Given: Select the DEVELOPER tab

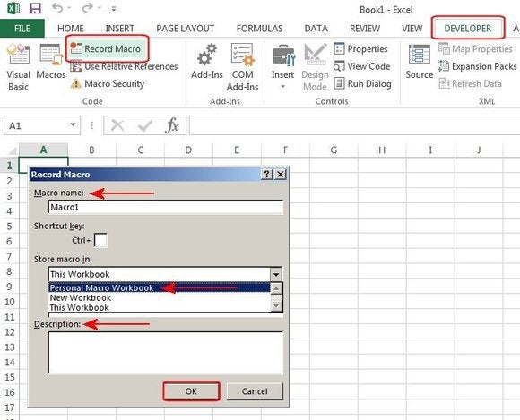Looking at the screenshot, I should pos(468,29).
